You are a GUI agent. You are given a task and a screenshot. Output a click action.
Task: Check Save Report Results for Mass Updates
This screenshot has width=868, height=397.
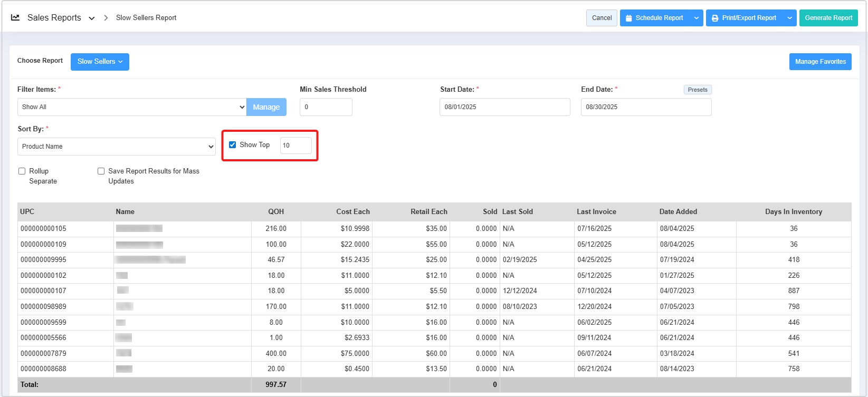pyautogui.click(x=101, y=171)
